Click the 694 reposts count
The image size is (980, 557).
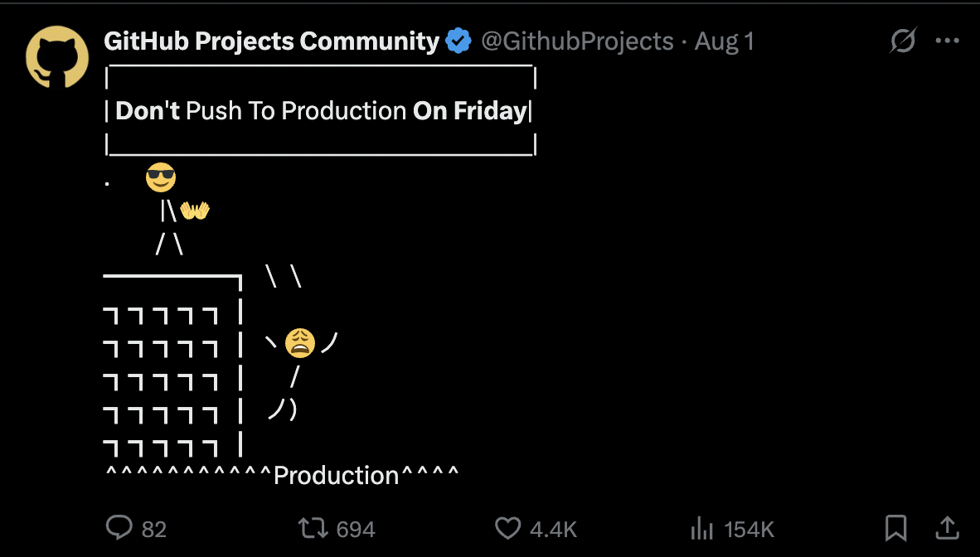pos(356,530)
